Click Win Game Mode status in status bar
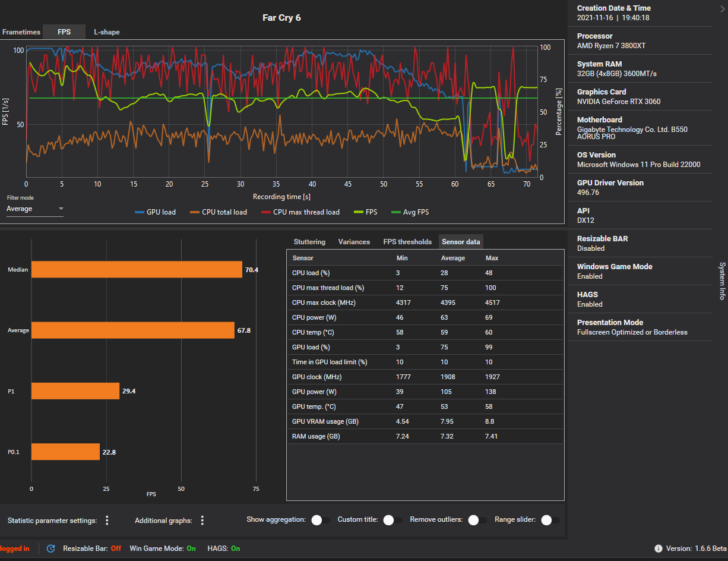The width and height of the screenshot is (728, 561). (162, 549)
